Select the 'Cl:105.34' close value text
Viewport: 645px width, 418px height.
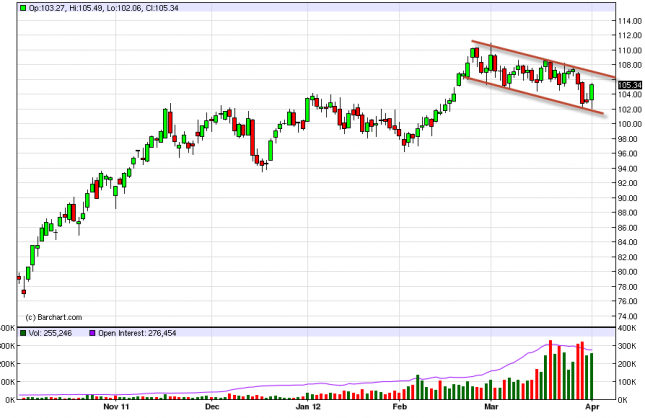coord(162,8)
